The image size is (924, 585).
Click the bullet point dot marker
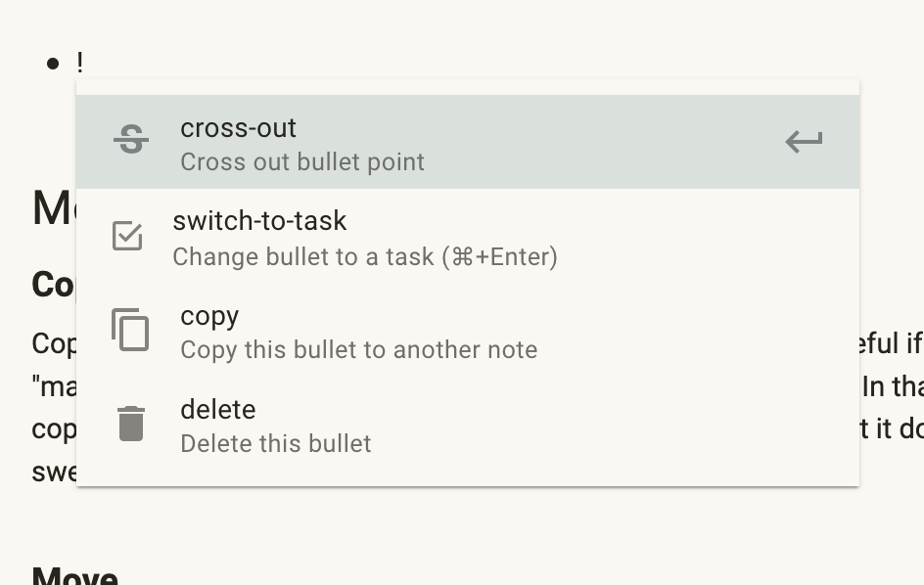[53, 63]
